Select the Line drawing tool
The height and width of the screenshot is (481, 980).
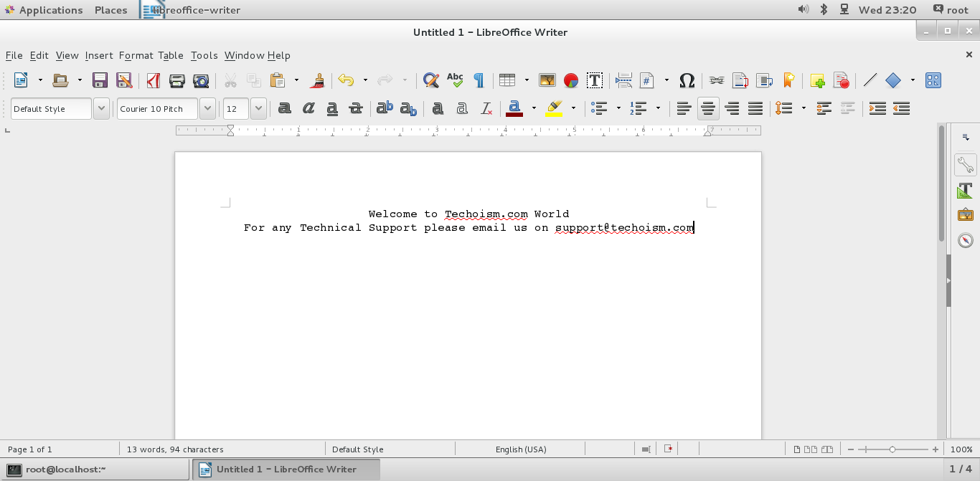870,80
